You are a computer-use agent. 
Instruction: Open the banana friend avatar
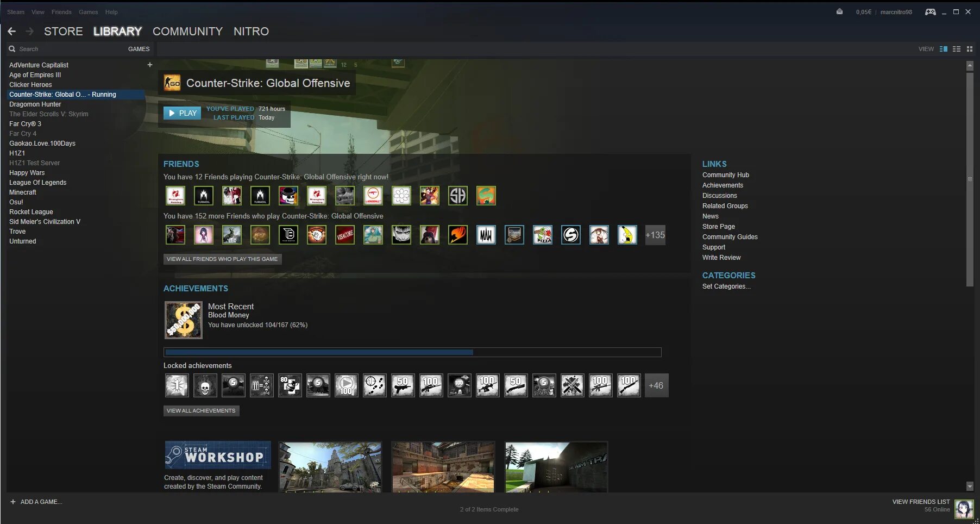click(627, 235)
